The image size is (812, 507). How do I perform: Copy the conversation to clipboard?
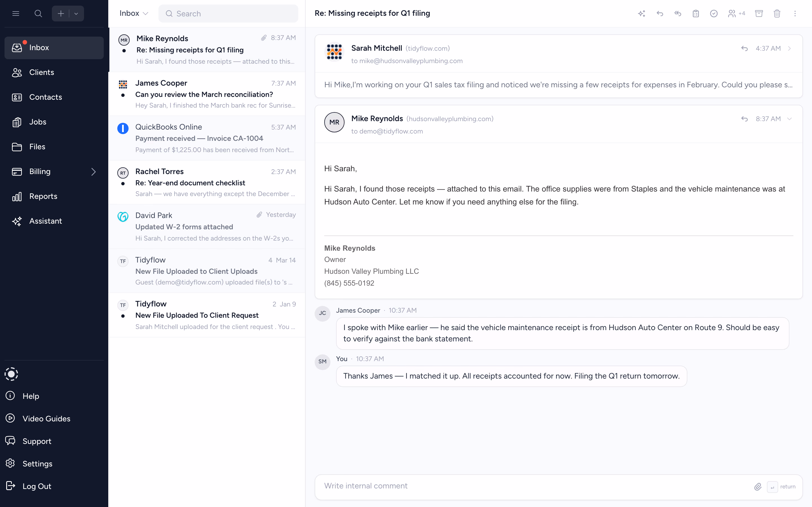(696, 14)
